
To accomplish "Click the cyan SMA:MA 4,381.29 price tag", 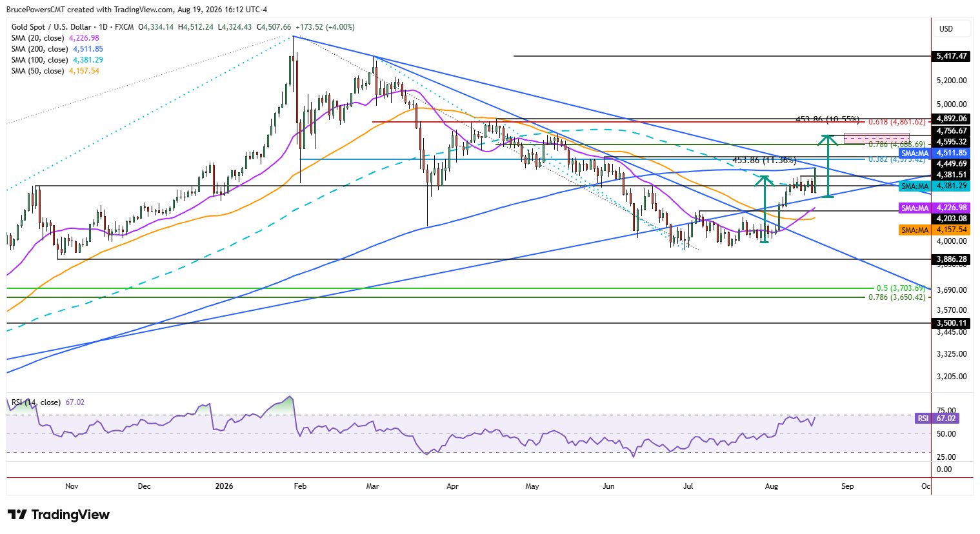I will [935, 186].
